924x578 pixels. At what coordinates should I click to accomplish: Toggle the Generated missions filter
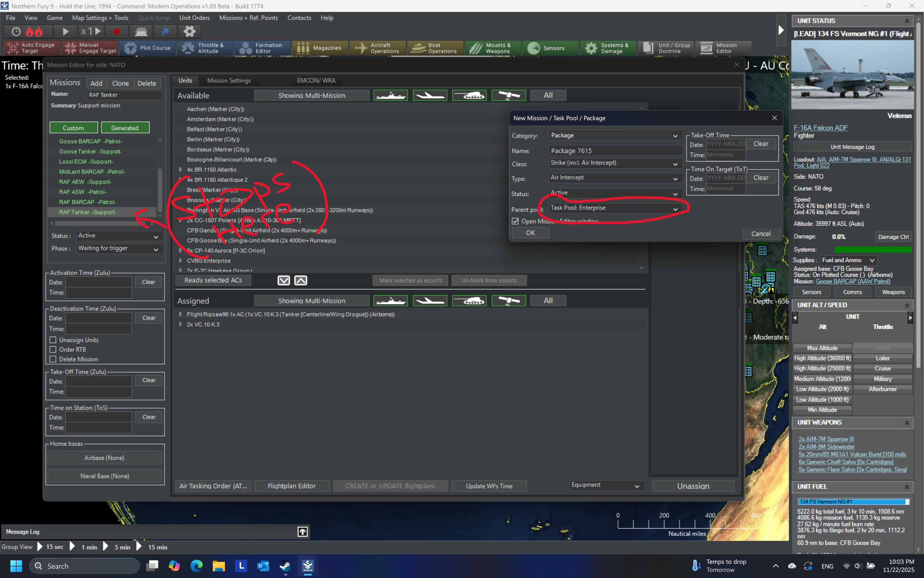[x=125, y=128]
